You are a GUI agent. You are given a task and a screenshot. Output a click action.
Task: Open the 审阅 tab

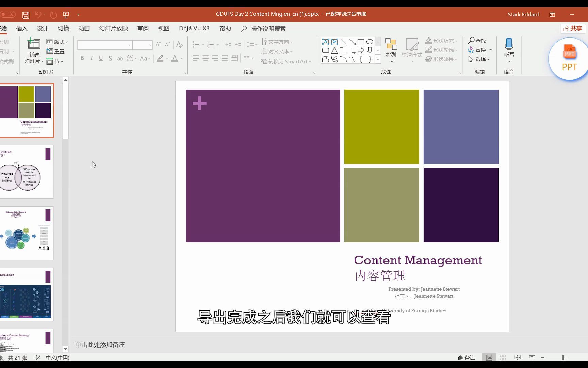pyautogui.click(x=143, y=29)
